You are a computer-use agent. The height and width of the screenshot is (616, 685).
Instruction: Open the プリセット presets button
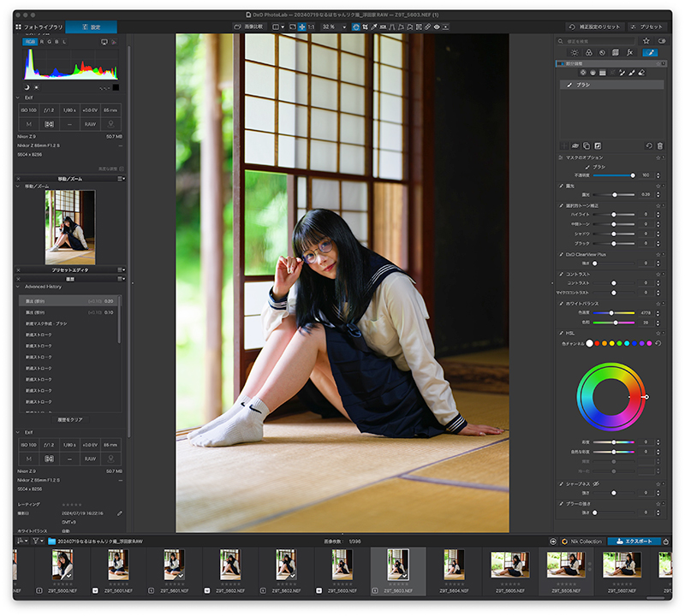646,27
